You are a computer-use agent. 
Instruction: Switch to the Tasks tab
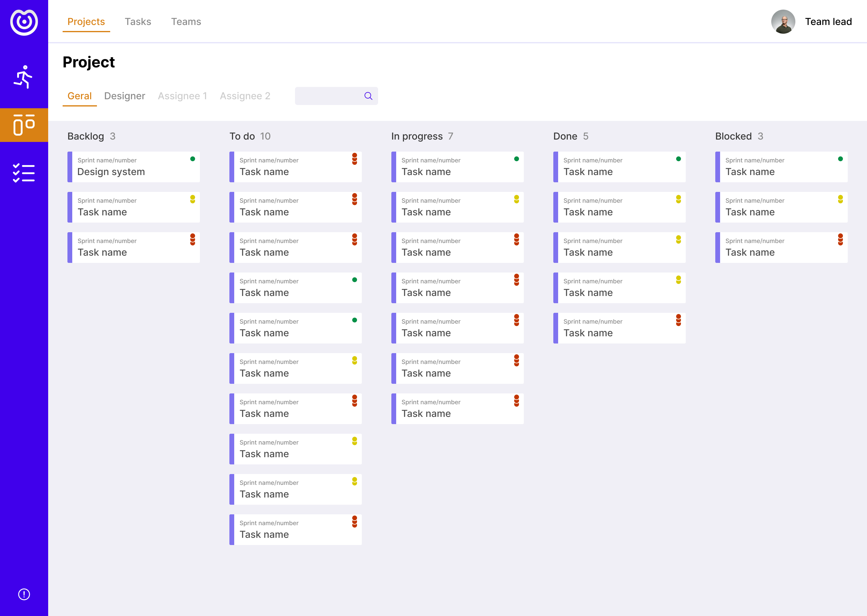[x=138, y=22]
